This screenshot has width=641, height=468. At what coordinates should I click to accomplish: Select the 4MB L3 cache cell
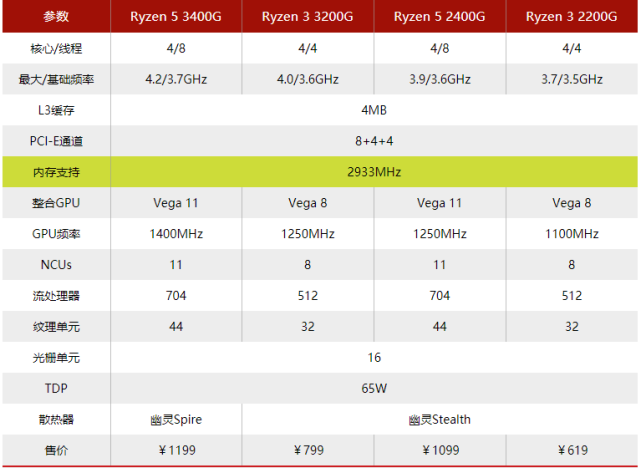[374, 110]
